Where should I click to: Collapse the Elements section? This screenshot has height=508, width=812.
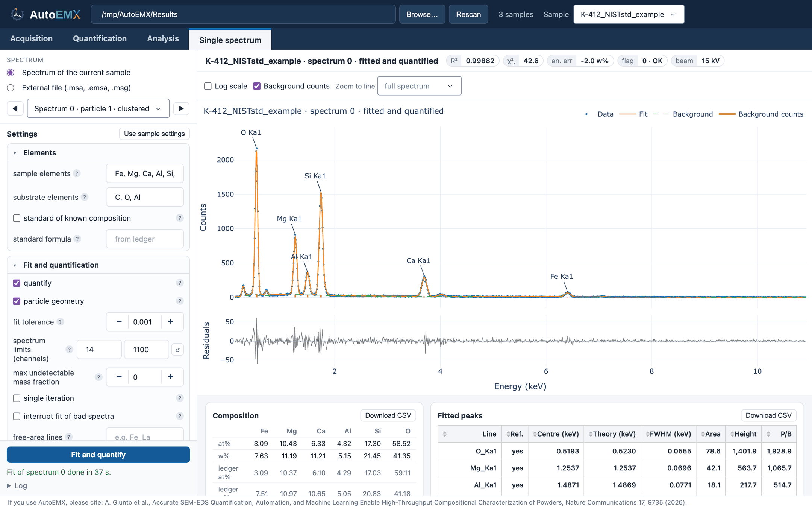(x=98, y=153)
